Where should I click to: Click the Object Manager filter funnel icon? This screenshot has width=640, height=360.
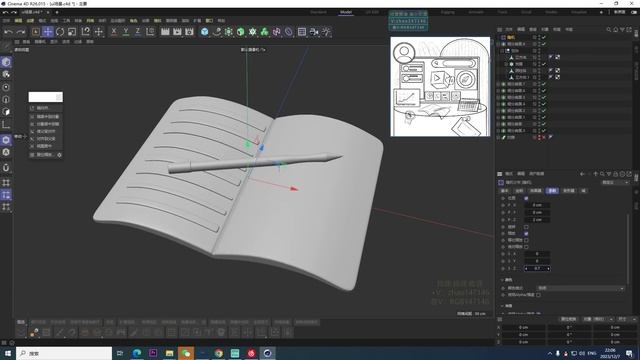point(622,29)
